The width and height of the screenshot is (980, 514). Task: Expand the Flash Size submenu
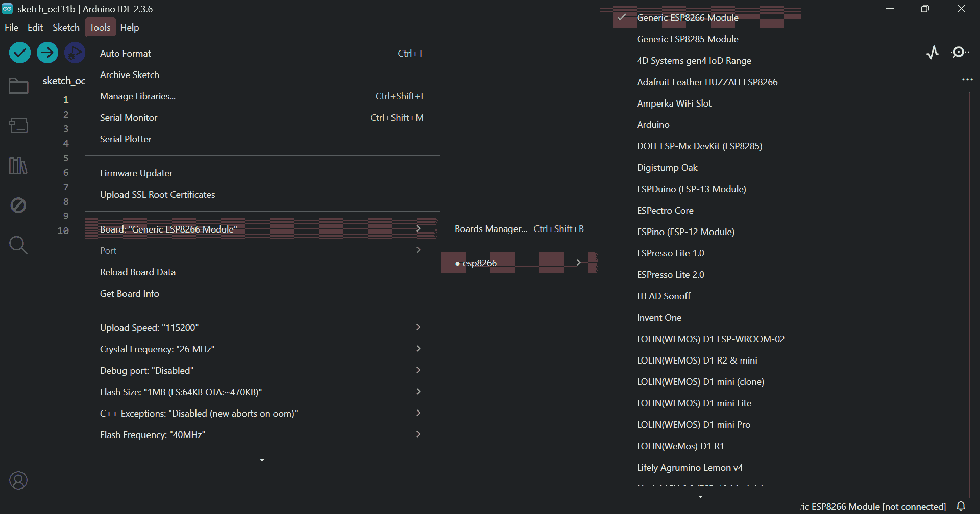261,392
